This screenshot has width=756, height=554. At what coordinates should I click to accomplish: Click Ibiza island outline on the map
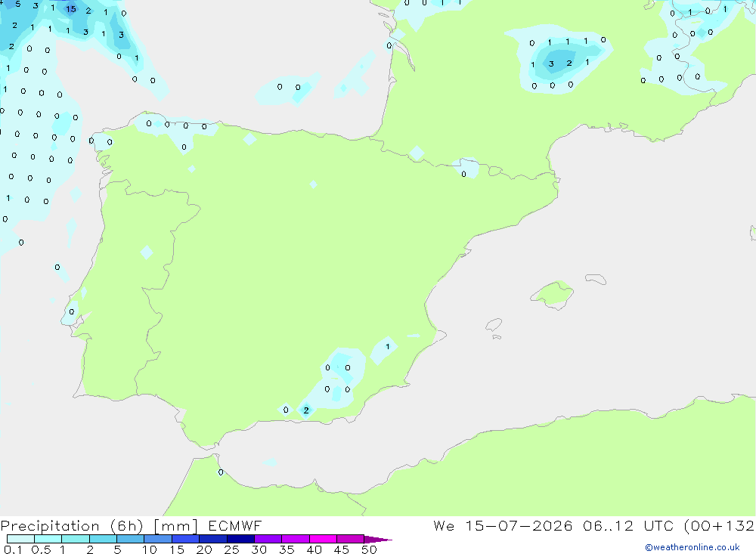(494, 325)
